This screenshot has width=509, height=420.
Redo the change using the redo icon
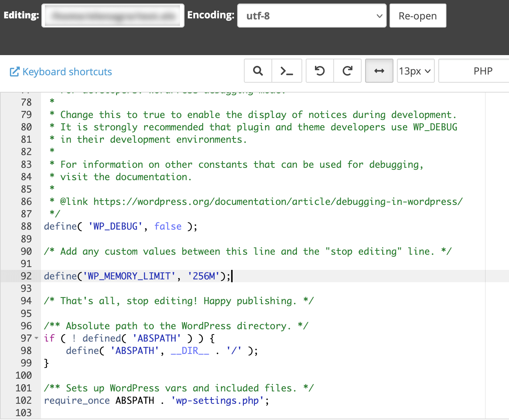[x=347, y=71]
